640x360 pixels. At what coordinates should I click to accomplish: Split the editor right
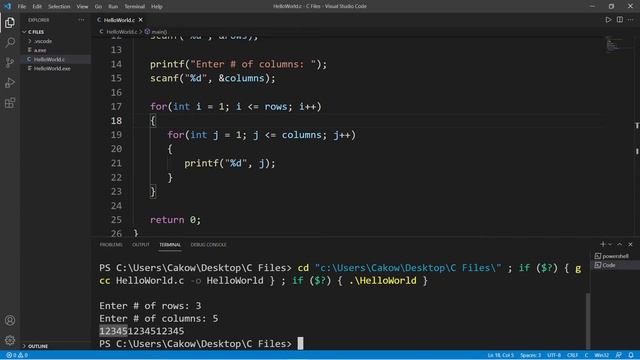620,20
